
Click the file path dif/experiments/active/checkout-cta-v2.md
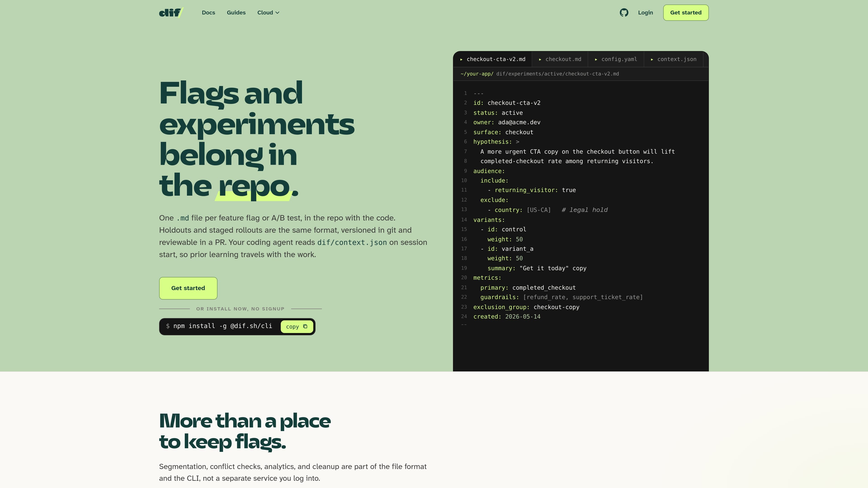(x=557, y=74)
